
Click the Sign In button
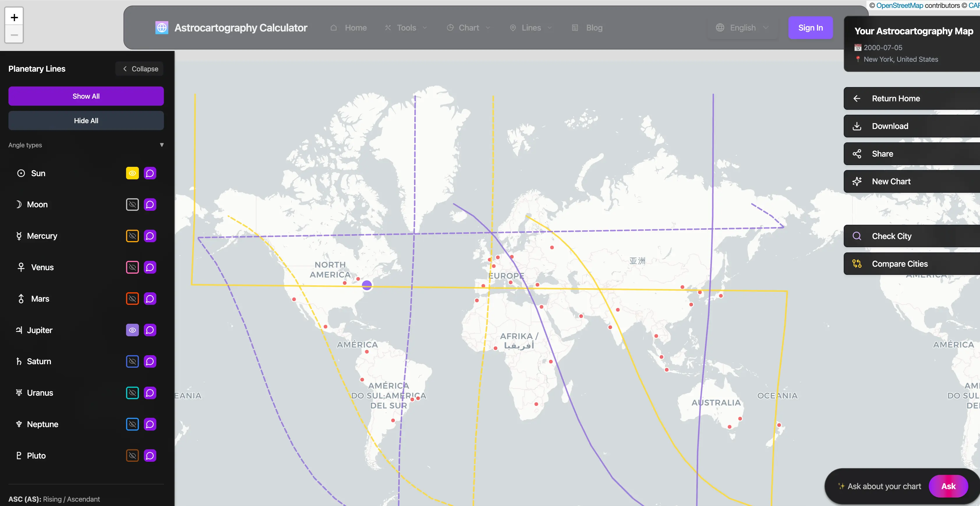810,28
